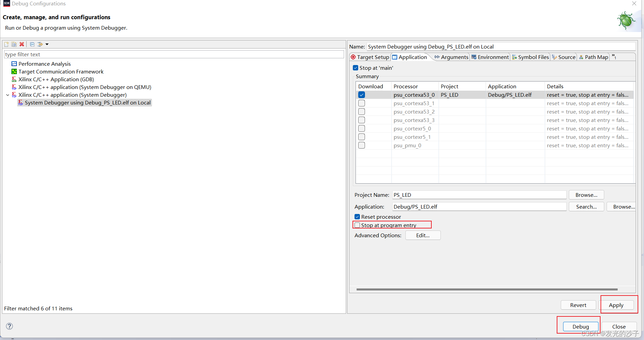The width and height of the screenshot is (644, 340).
Task: Check download for psu_cortexa53_2
Action: point(362,112)
